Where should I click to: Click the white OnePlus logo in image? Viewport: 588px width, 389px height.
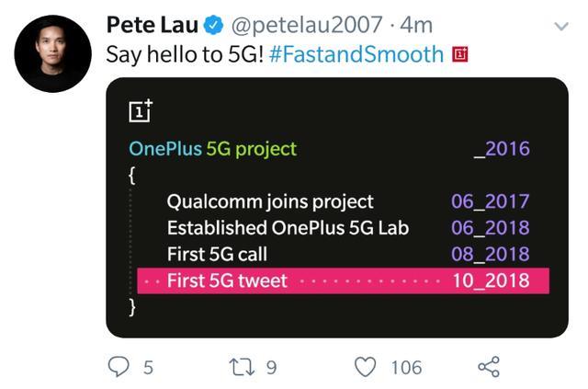141,110
